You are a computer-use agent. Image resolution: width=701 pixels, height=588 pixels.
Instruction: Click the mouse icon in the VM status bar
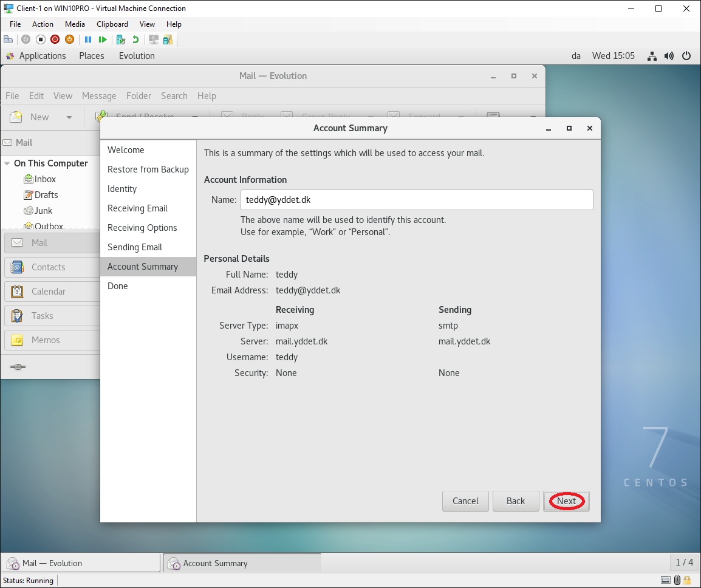pyautogui.click(x=677, y=580)
